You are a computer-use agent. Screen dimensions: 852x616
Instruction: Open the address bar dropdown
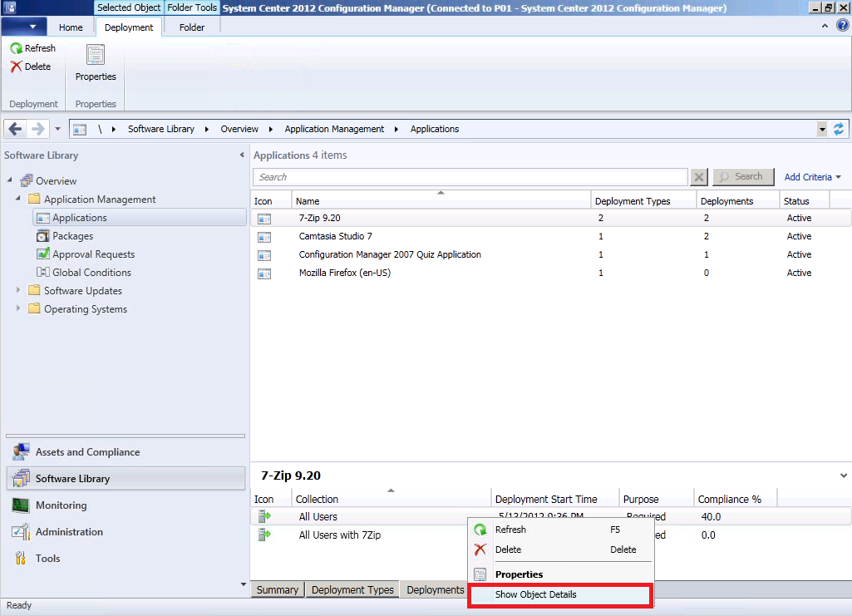click(822, 130)
